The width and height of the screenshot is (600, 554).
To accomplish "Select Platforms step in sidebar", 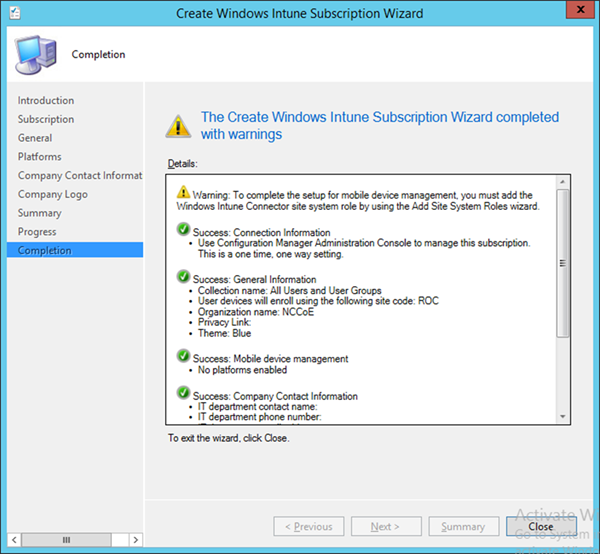I will click(39, 156).
